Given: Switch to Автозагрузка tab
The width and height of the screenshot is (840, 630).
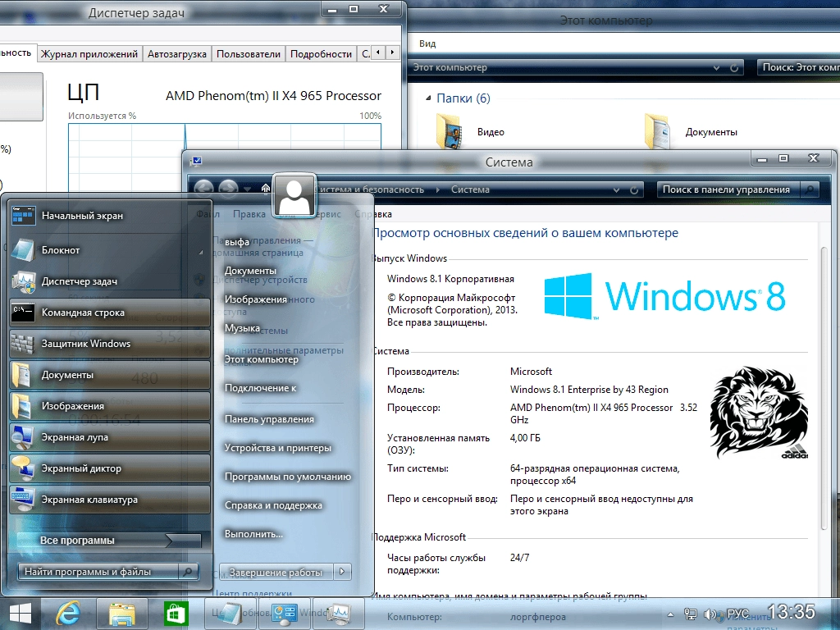Looking at the screenshot, I should tap(177, 53).
